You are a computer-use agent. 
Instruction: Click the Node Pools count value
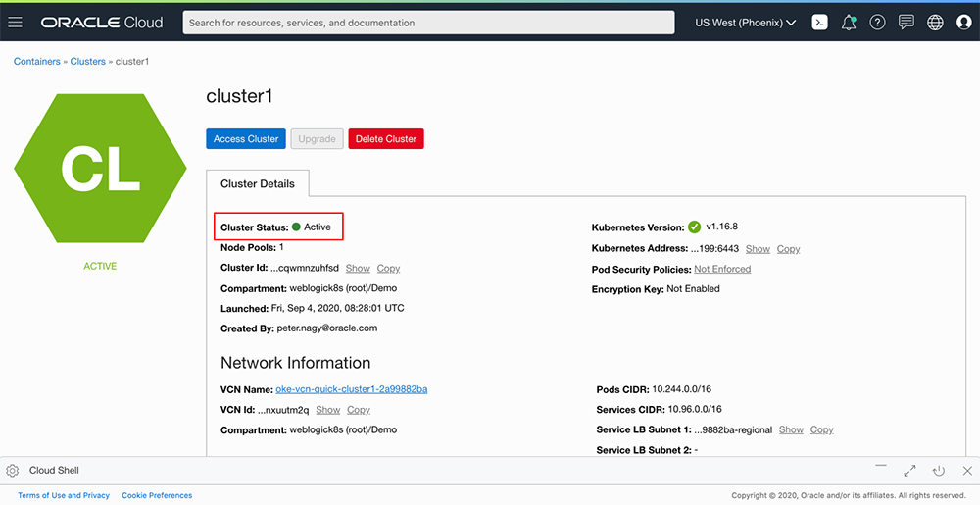point(281,247)
